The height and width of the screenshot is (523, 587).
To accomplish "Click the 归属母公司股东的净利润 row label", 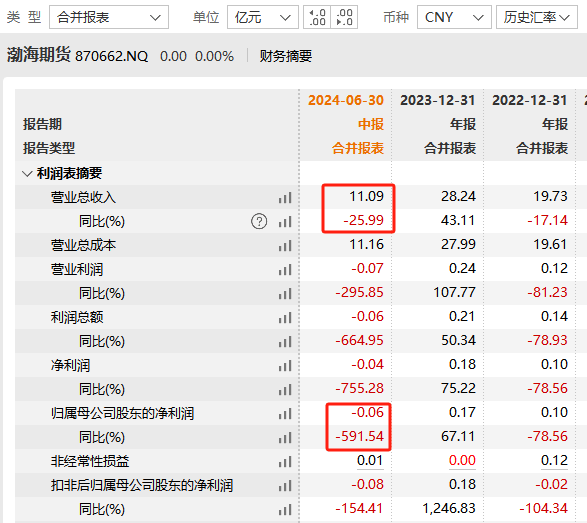I will [x=122, y=413].
